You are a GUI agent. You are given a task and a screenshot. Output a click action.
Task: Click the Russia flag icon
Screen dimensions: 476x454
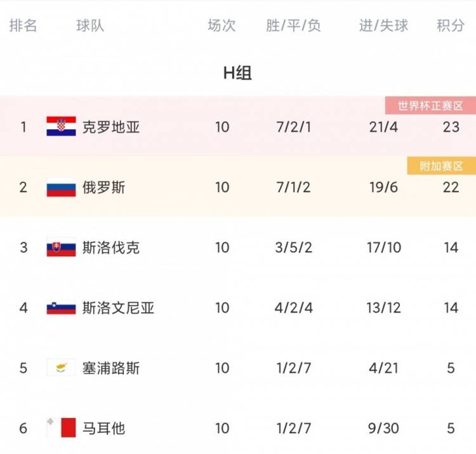coord(61,188)
